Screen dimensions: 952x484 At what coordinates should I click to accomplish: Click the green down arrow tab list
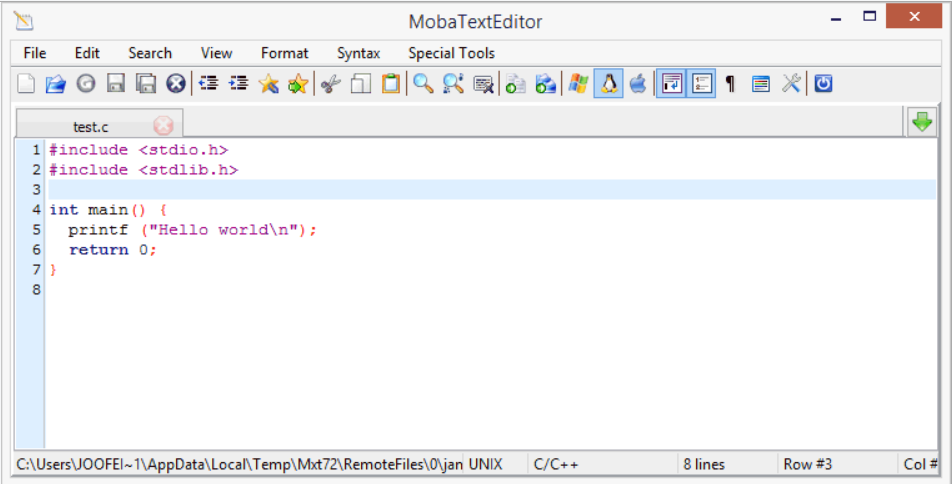point(922,122)
